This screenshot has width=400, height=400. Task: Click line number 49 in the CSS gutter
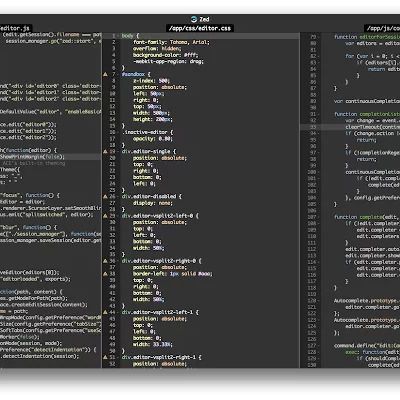pos(112,344)
